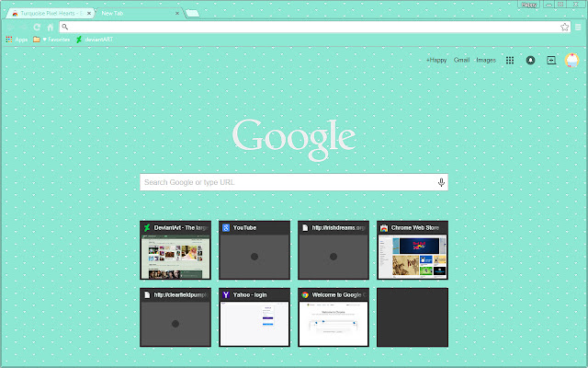Image resolution: width=588 pixels, height=368 pixels.
Task: Open the YouTube most visited tile
Action: pyautogui.click(x=254, y=250)
